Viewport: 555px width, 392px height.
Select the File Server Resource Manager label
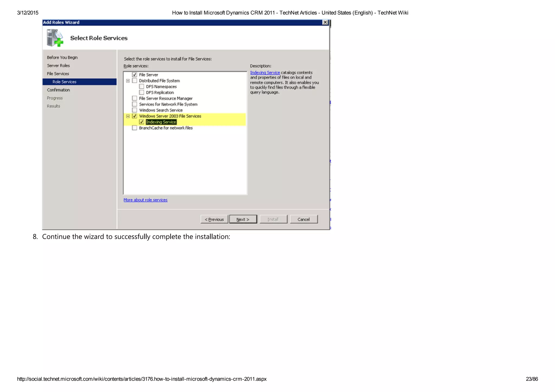[x=166, y=98]
